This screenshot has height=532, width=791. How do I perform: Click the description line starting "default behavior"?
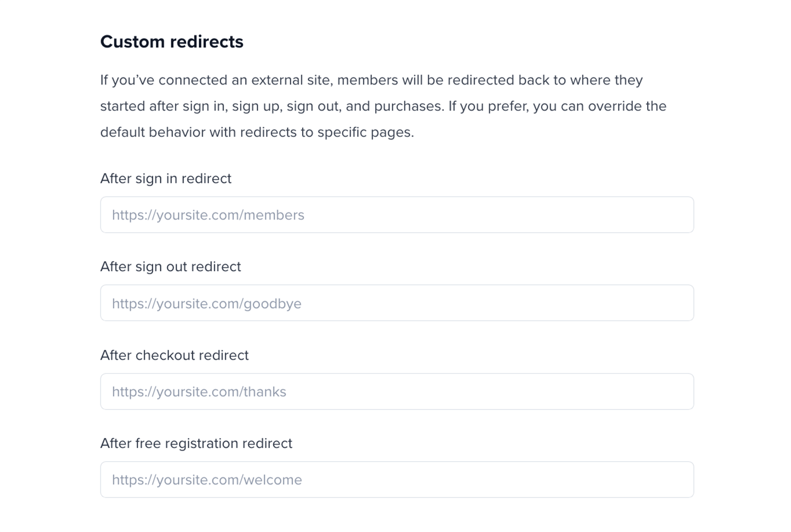coord(257,132)
